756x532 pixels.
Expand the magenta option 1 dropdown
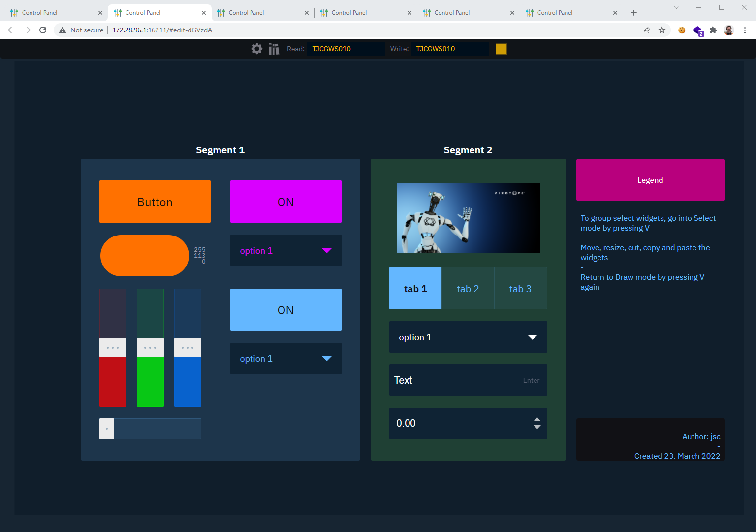285,250
